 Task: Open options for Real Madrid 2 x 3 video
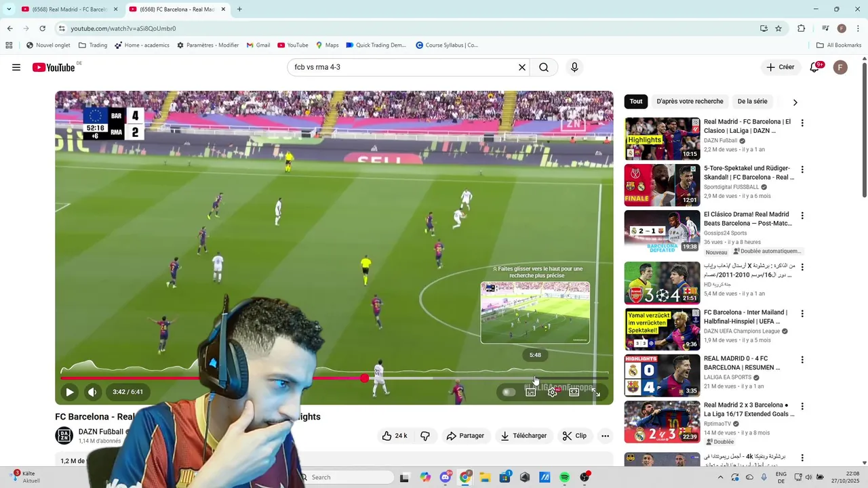coord(802,407)
